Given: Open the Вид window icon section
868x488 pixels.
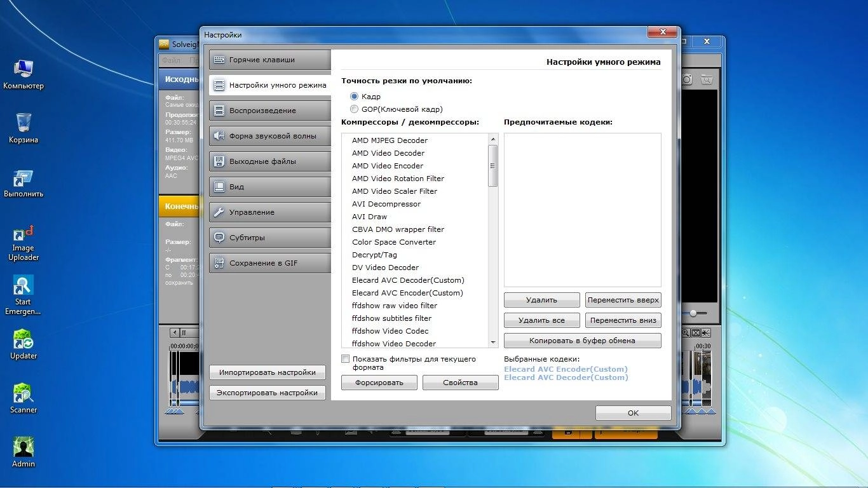Looking at the screenshot, I should click(x=270, y=187).
